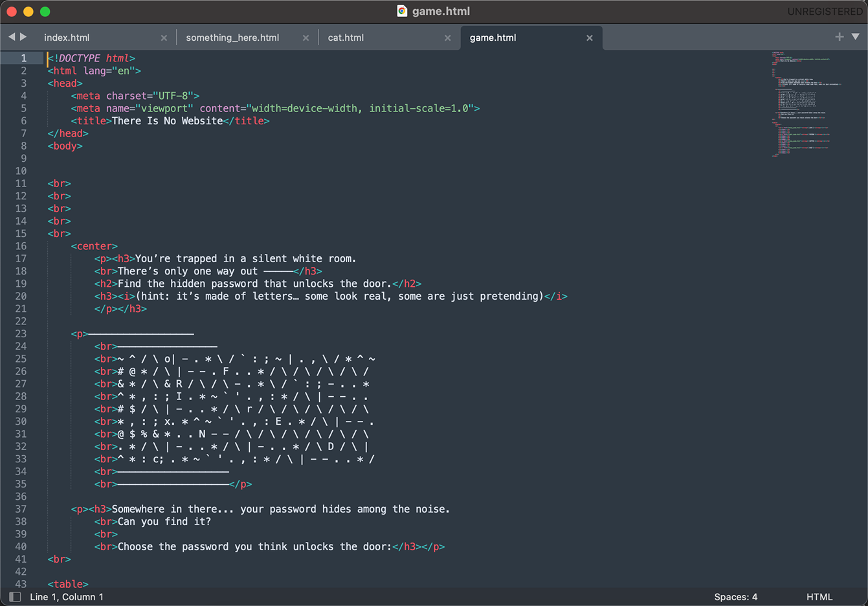Click the game.html file icon in the title bar
Viewport: 868px width, 606px height.
pos(402,11)
